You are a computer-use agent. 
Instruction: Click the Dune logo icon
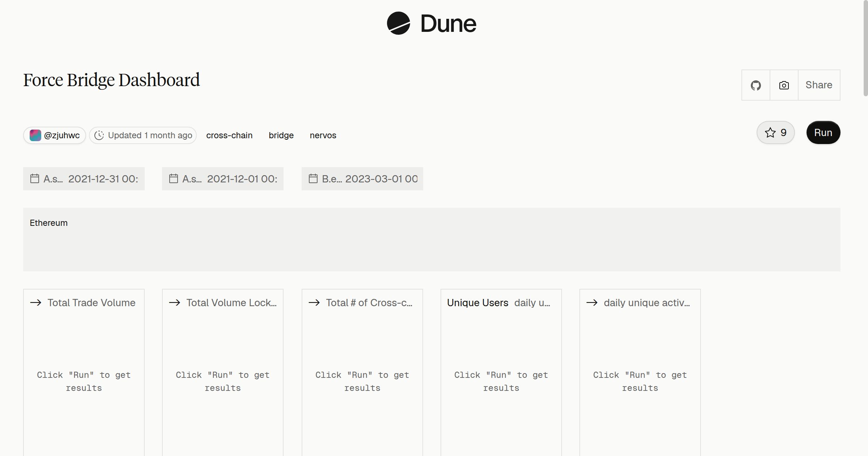click(x=398, y=23)
